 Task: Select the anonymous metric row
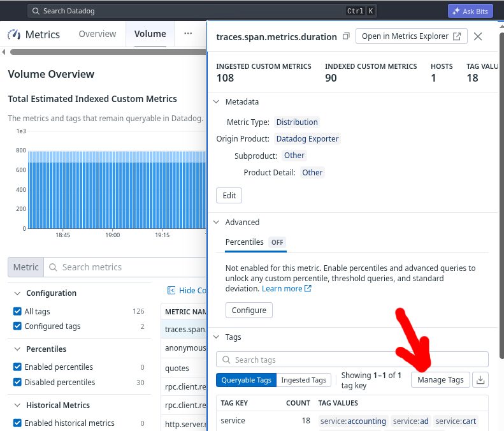coord(185,348)
